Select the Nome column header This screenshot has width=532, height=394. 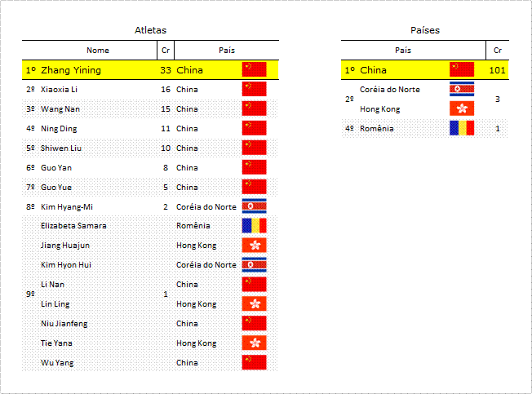point(98,51)
